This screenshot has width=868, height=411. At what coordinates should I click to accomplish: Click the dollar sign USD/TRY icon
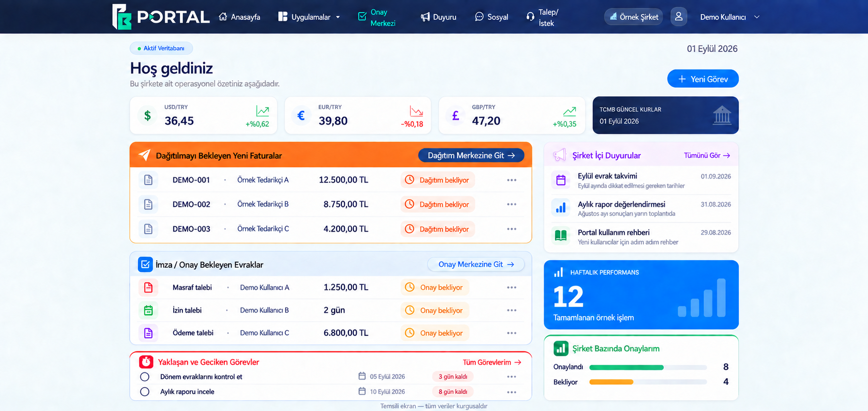pyautogui.click(x=148, y=115)
